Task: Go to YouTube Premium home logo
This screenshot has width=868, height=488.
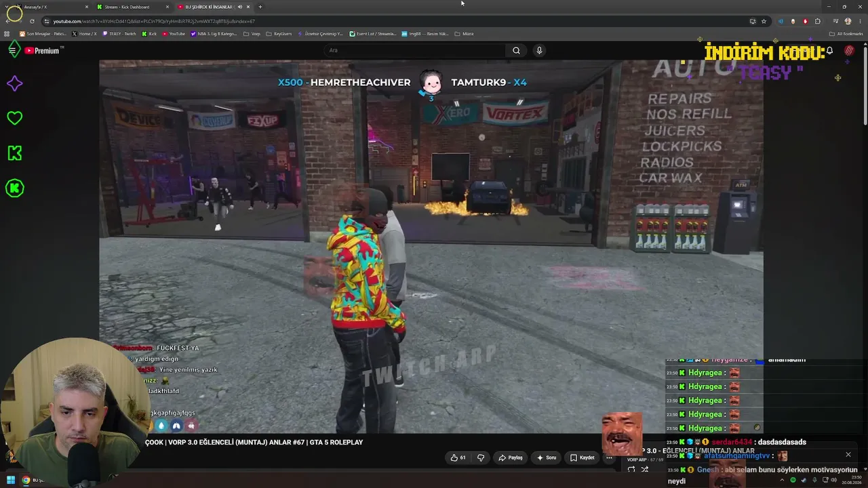Action: [x=42, y=50]
